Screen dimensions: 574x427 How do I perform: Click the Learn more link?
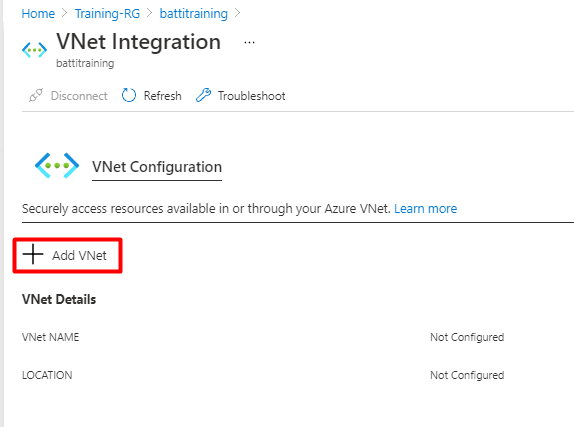pos(425,208)
